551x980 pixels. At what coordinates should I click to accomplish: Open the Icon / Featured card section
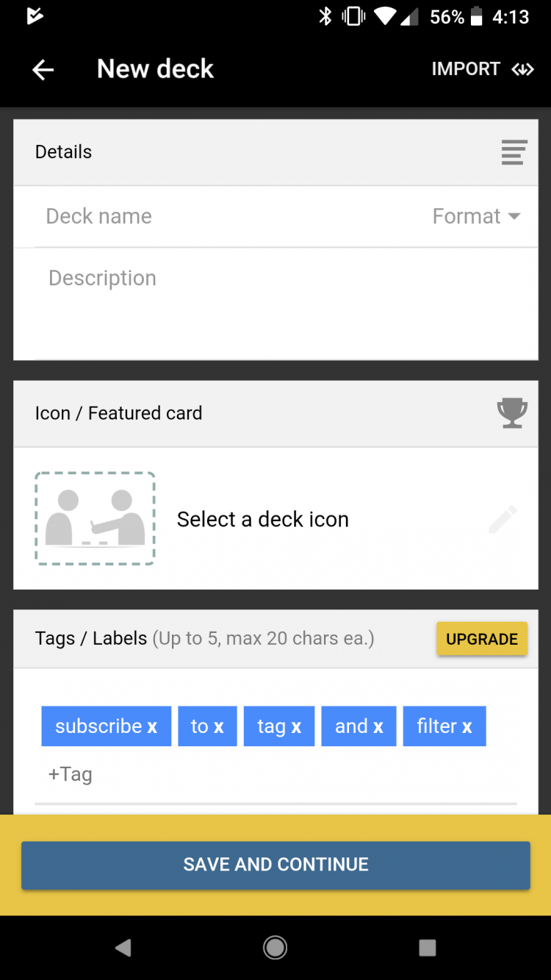[118, 413]
